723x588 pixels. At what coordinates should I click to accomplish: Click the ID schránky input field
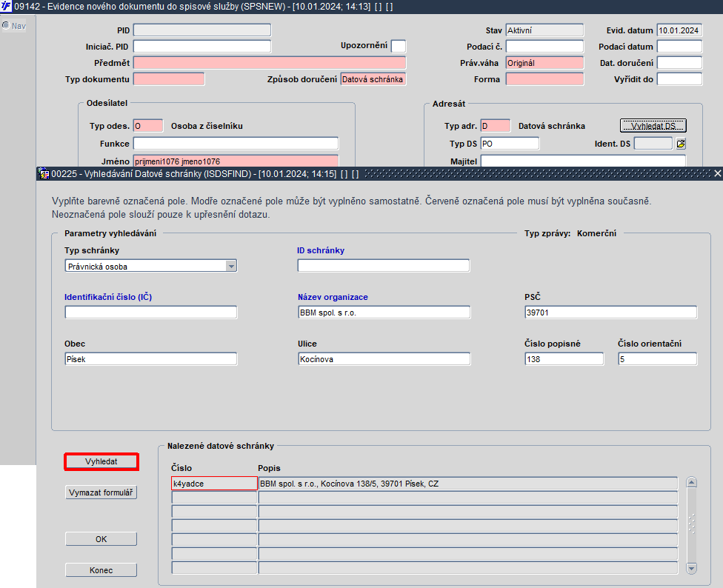click(384, 266)
